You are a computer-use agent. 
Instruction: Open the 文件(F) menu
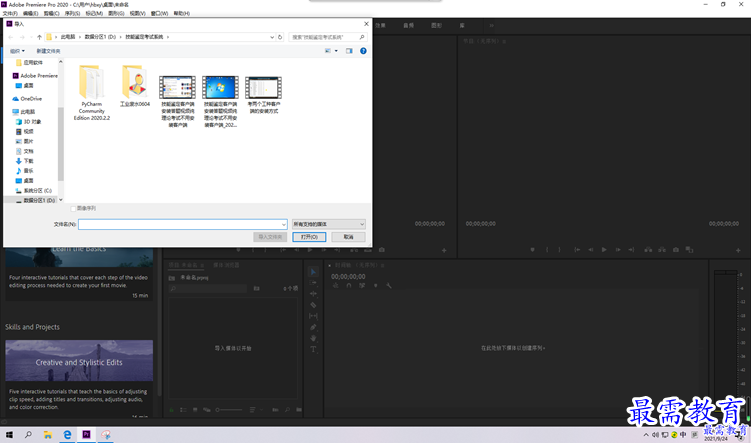pos(10,13)
